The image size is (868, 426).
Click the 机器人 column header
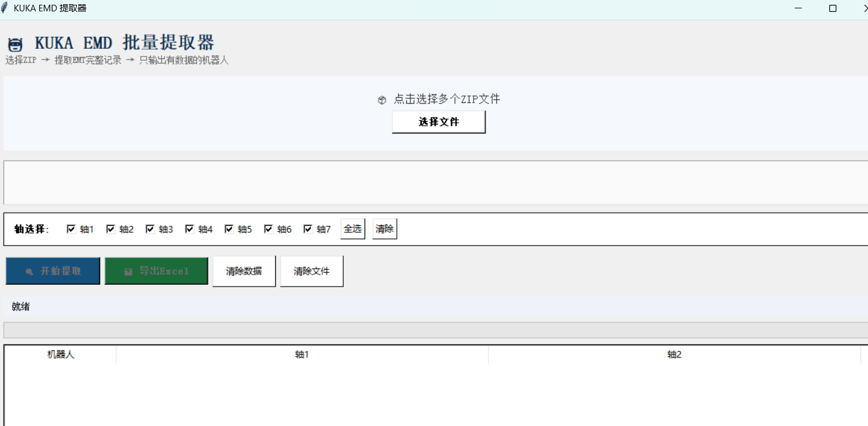(x=61, y=355)
